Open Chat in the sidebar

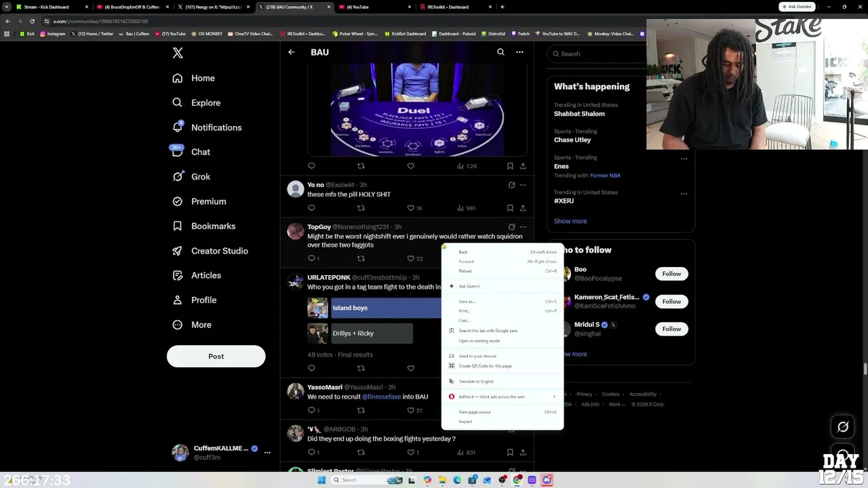(191, 152)
